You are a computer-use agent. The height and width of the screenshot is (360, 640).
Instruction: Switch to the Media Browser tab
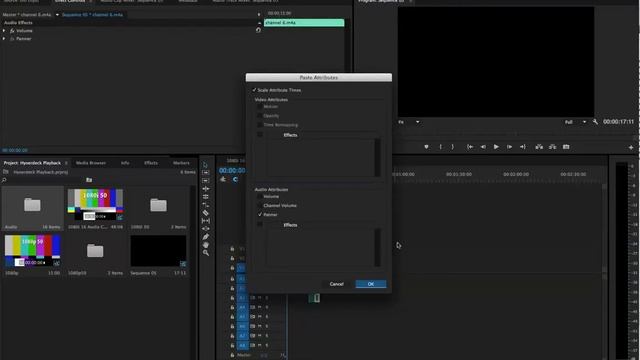[91, 163]
